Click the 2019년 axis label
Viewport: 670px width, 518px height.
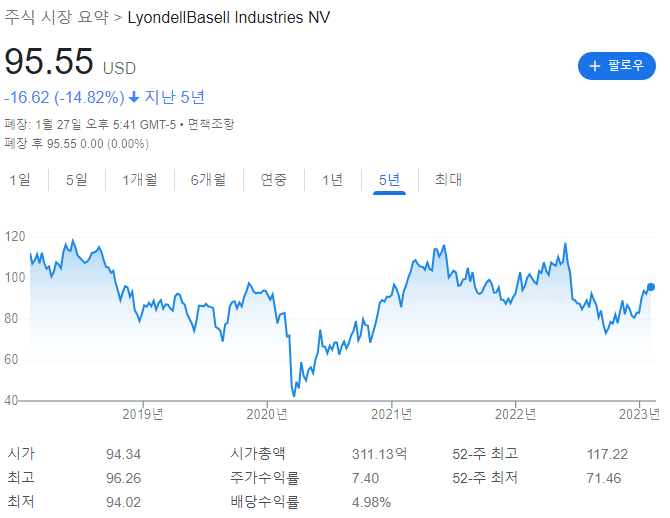[143, 414]
